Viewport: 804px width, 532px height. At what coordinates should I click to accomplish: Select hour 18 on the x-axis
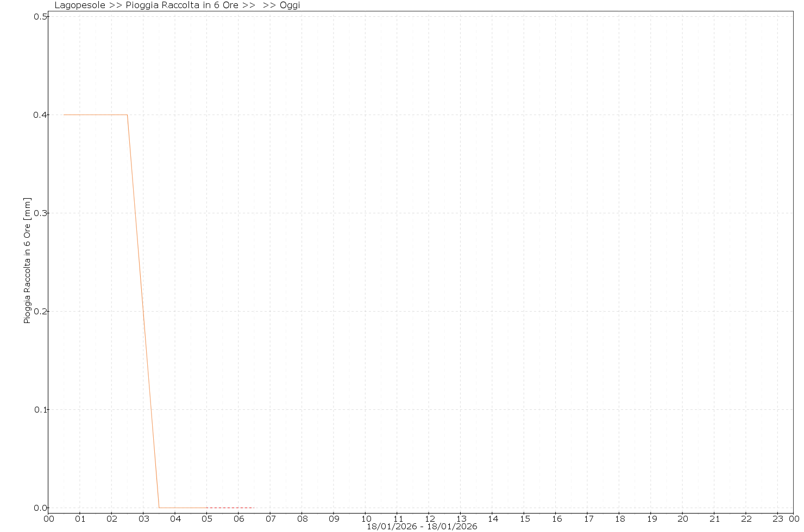(620, 519)
